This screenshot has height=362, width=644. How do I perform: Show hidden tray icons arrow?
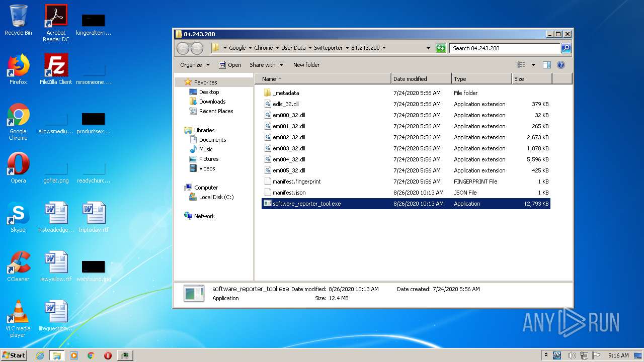[x=546, y=355]
